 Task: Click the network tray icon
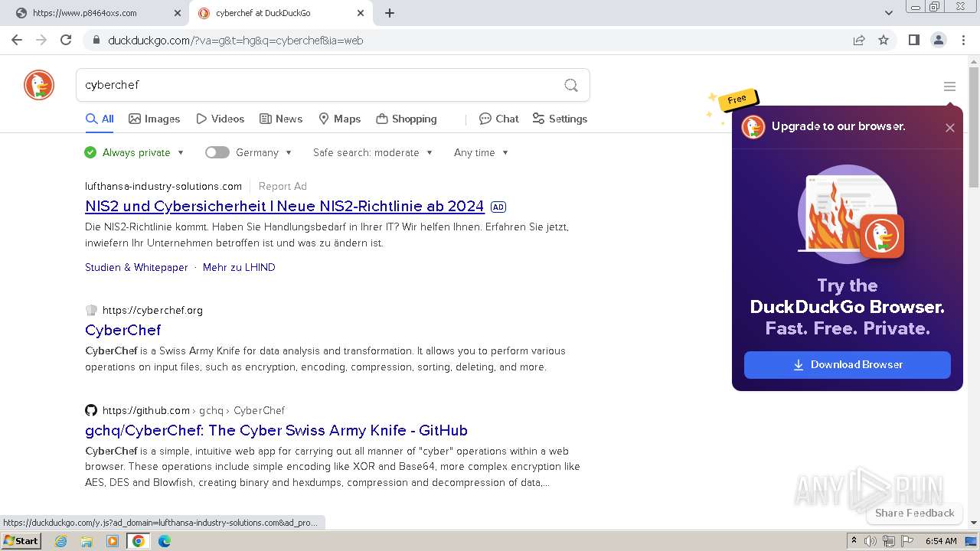[888, 541]
